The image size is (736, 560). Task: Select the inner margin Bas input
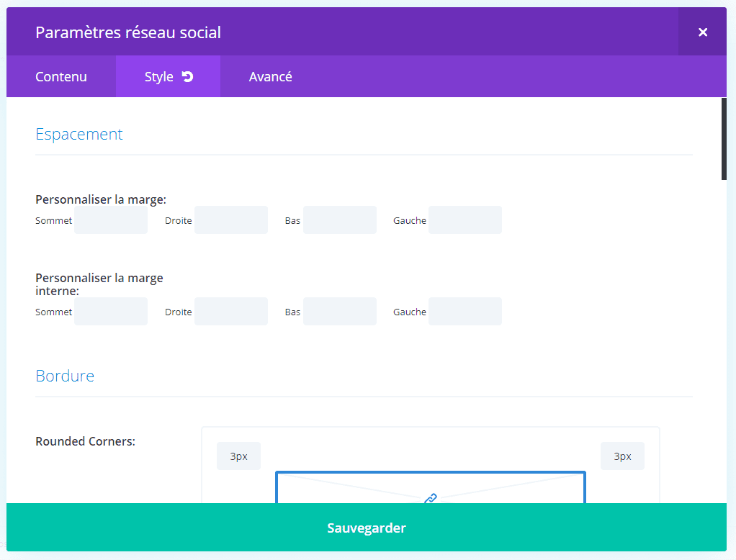(340, 312)
